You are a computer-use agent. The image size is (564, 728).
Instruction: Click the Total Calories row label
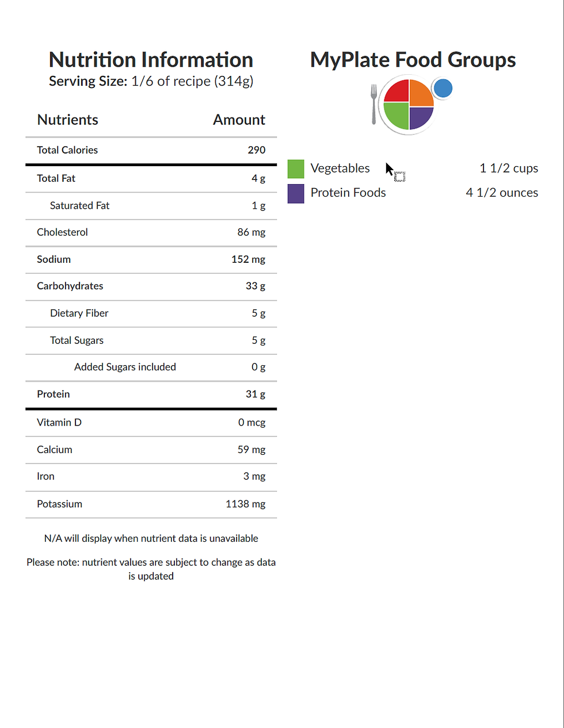point(67,150)
